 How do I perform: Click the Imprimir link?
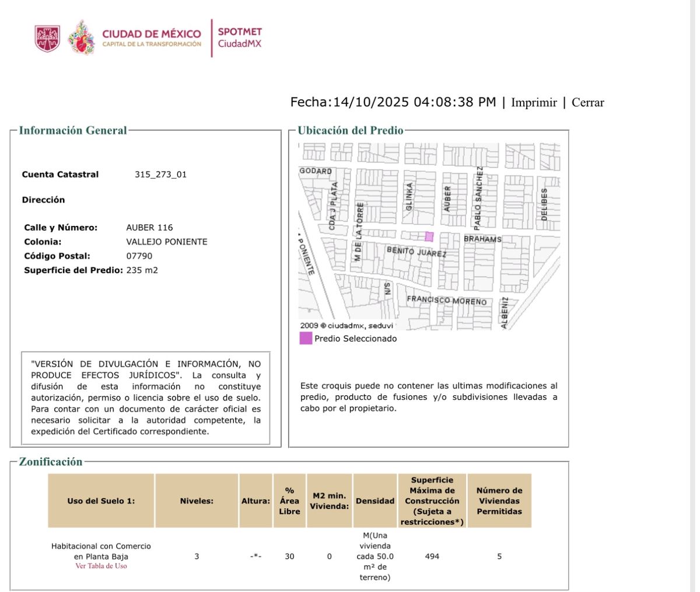click(x=534, y=103)
